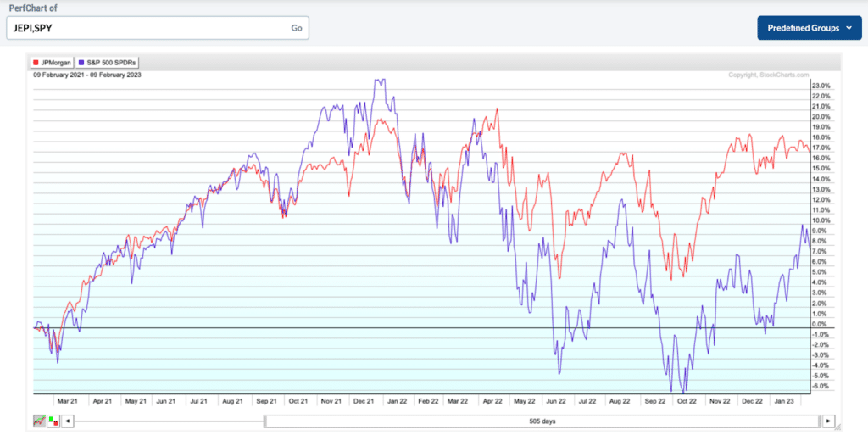Click the 0.0% axis label
Viewport: 868px width, 435px height.
click(x=821, y=324)
